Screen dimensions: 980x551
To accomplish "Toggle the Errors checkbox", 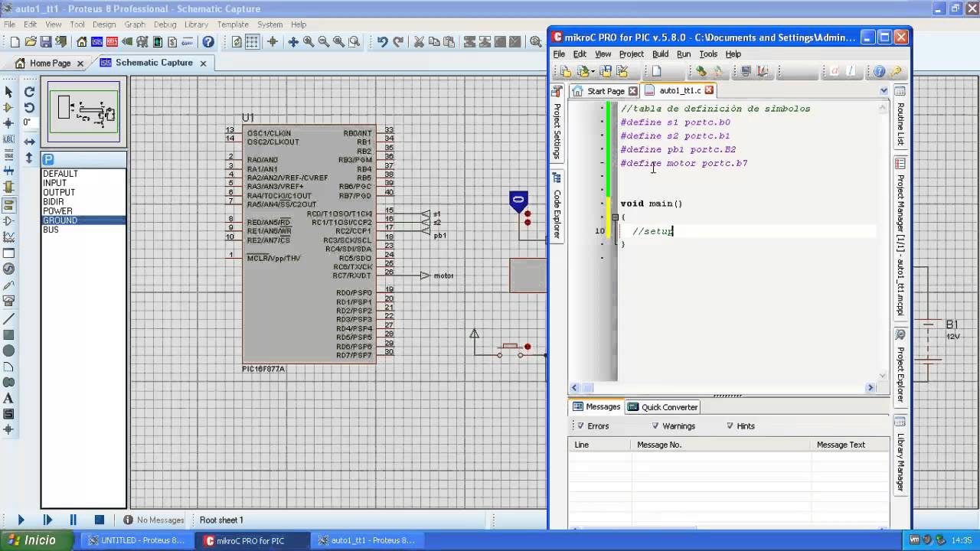I will pos(580,426).
